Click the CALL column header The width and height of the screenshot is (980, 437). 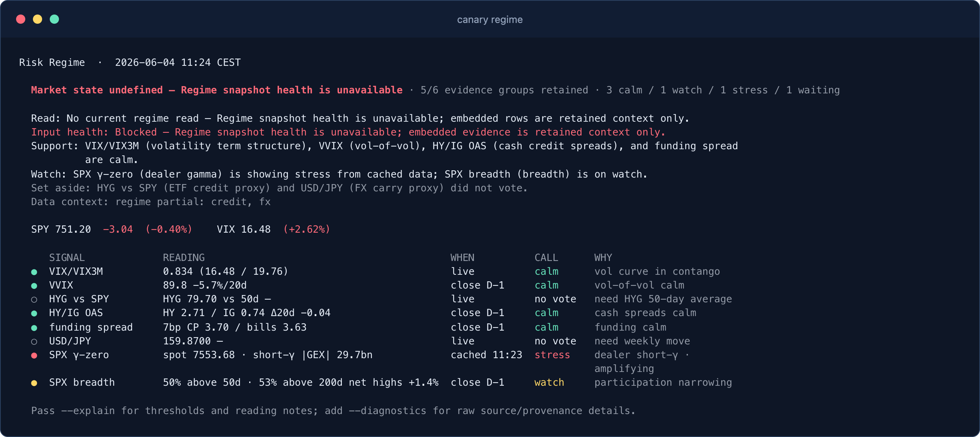(547, 258)
